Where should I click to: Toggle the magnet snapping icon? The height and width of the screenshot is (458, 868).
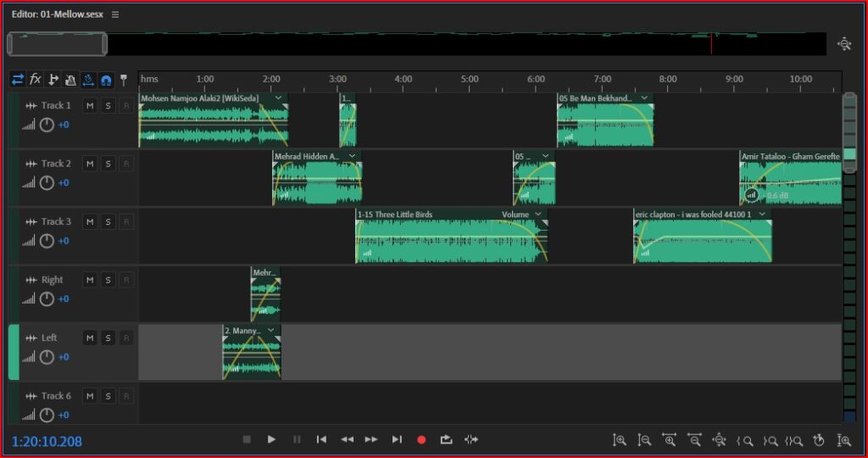click(x=106, y=80)
